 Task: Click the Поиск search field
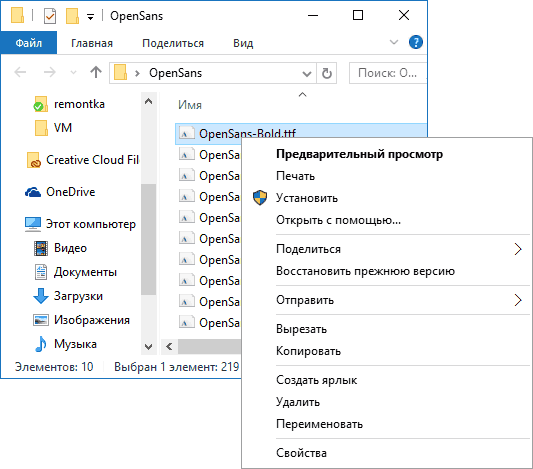point(388,73)
